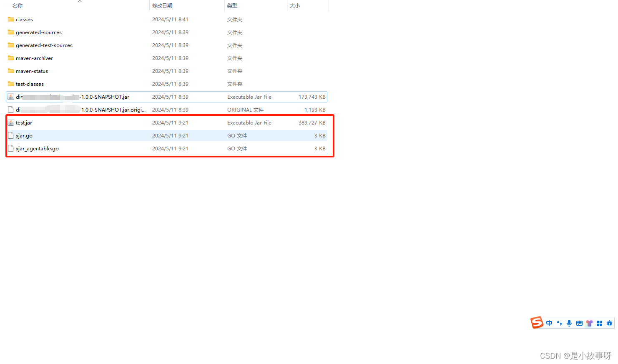Open the soft keyboard icon in IME bar

point(579,323)
